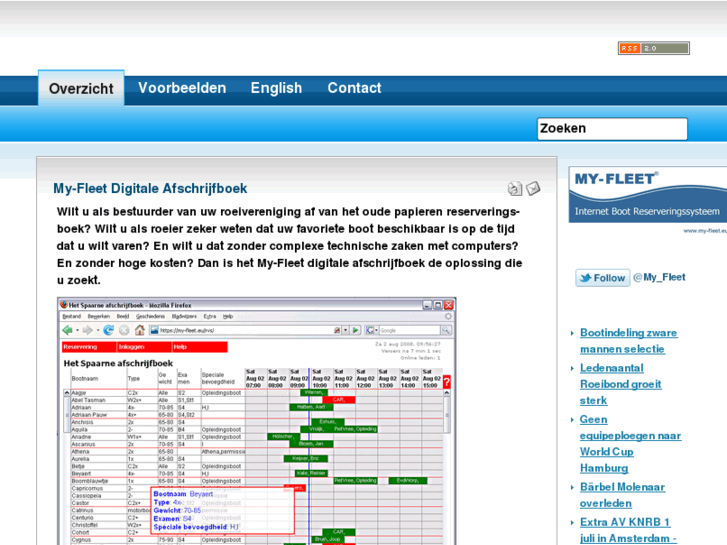727x545 pixels.
Task: Open 'Geen equipeploegen naar World Cup Hamburg'
Action: [x=630, y=443]
